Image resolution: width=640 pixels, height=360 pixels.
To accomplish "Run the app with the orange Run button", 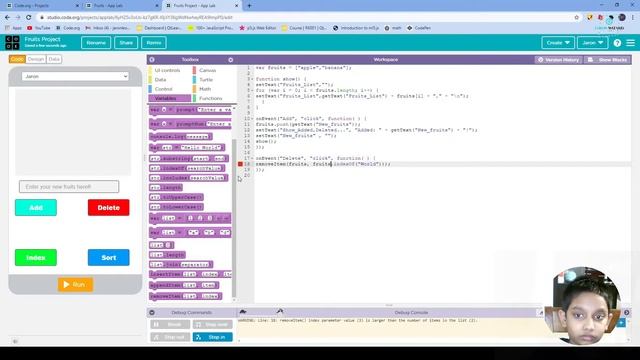I will tap(75, 284).
